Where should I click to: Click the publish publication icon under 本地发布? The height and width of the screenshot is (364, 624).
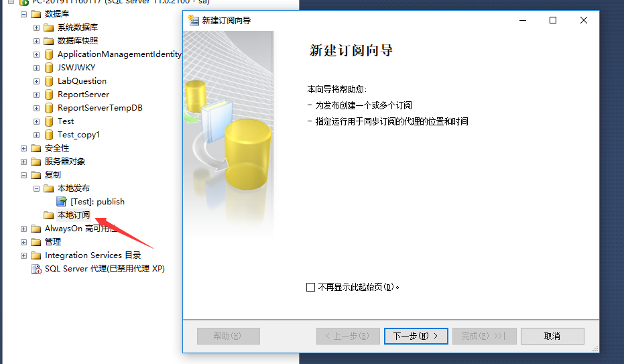coord(61,201)
